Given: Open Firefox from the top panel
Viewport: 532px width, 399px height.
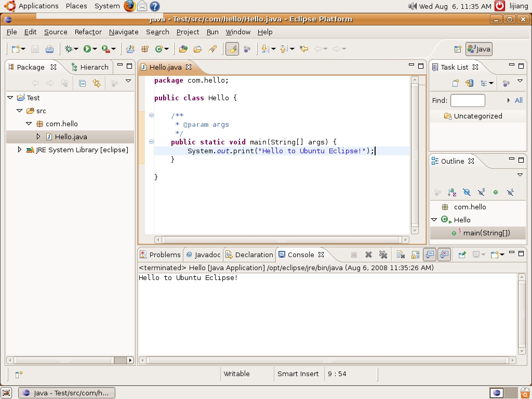Looking at the screenshot, I should 129,6.
